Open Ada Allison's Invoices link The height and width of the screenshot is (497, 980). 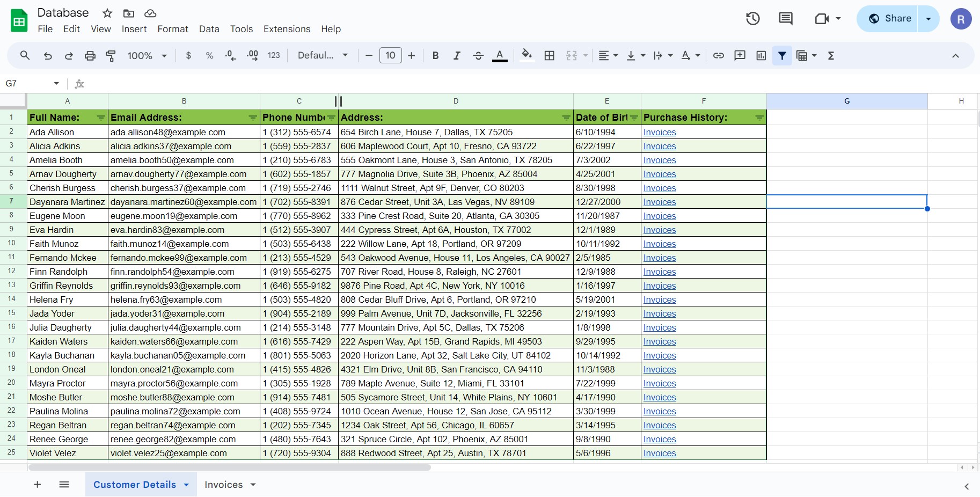click(660, 132)
